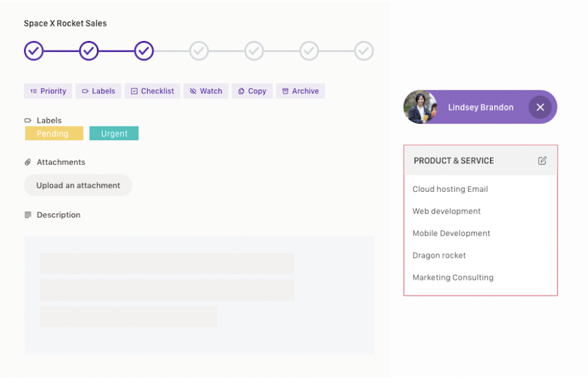The image size is (588, 383).
Task: Copy this deal using the Copy button
Action: 252,91
